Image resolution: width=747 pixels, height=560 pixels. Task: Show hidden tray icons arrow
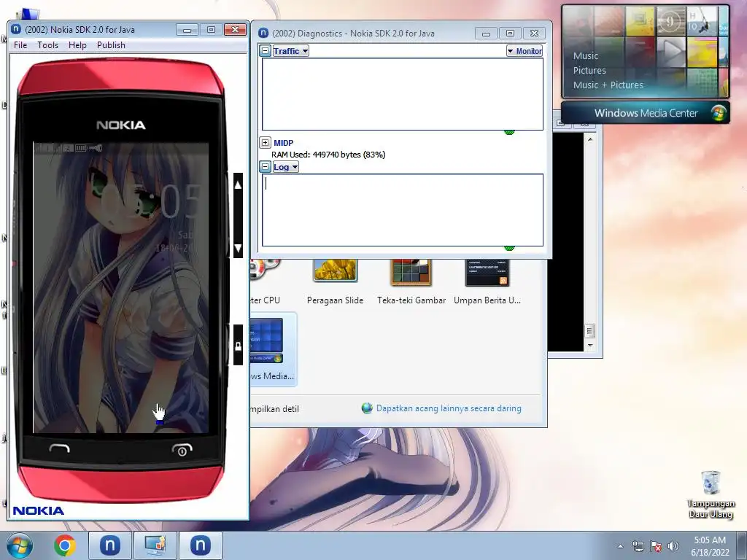620,547
